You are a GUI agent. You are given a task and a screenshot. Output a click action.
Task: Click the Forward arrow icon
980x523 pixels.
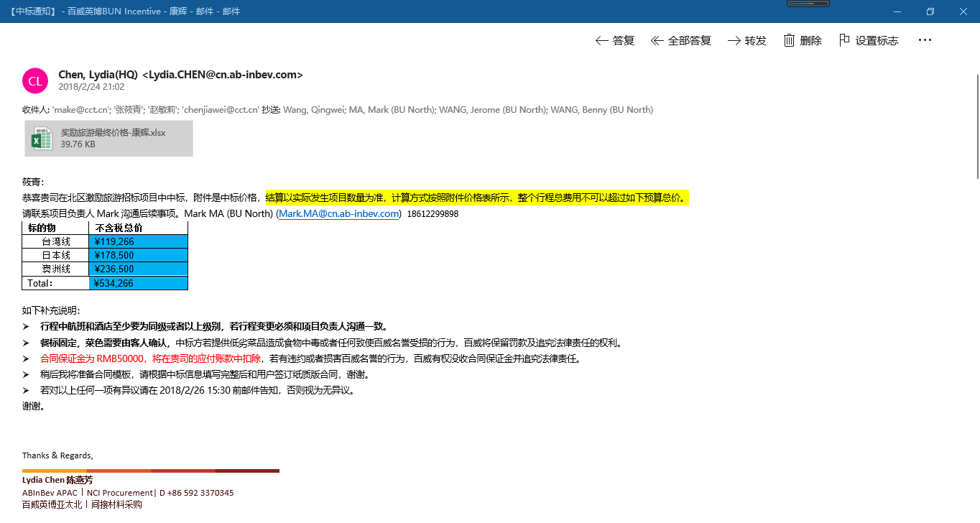[734, 41]
